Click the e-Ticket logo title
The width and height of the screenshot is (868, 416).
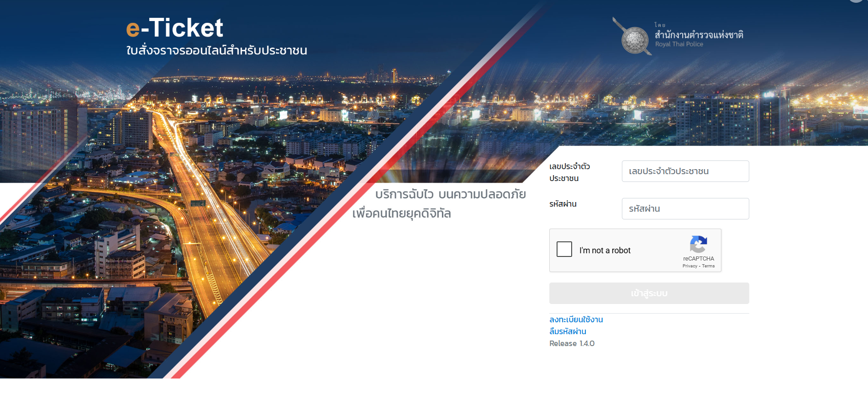(x=174, y=28)
